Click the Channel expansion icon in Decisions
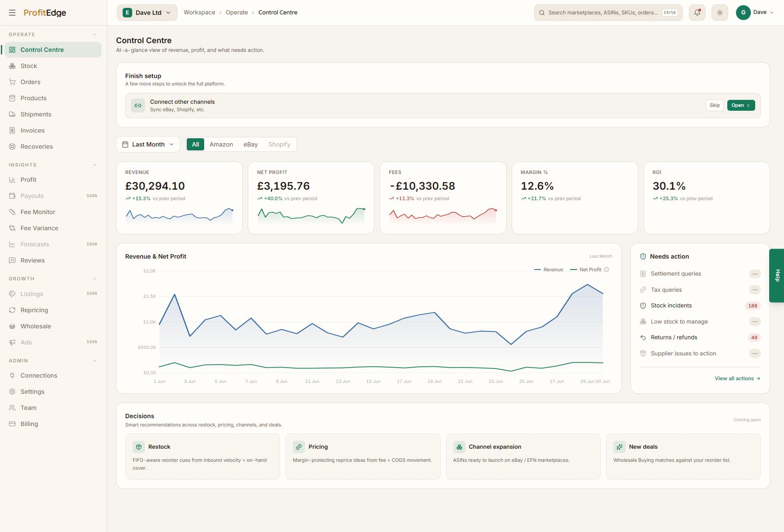The width and height of the screenshot is (784, 532). (459, 447)
